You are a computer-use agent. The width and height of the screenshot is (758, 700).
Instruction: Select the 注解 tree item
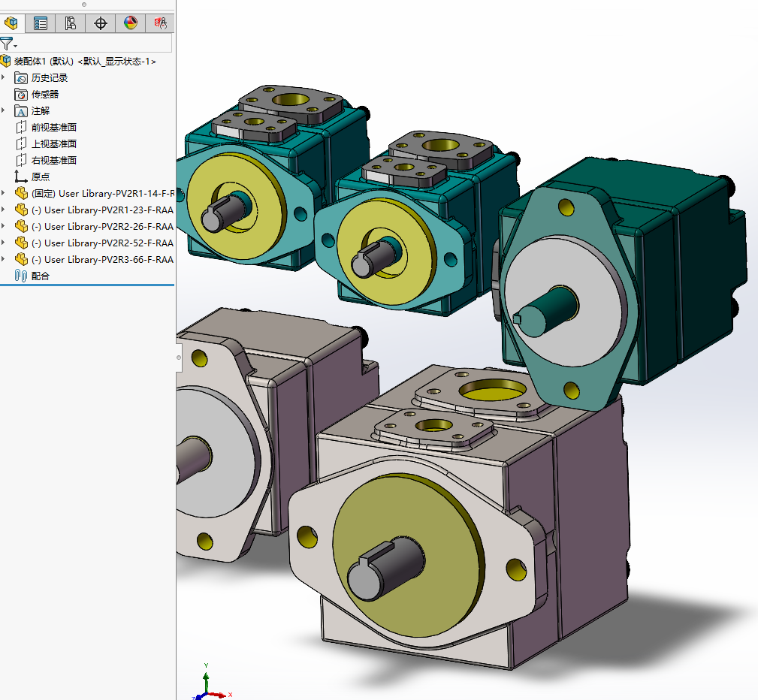pyautogui.click(x=41, y=110)
